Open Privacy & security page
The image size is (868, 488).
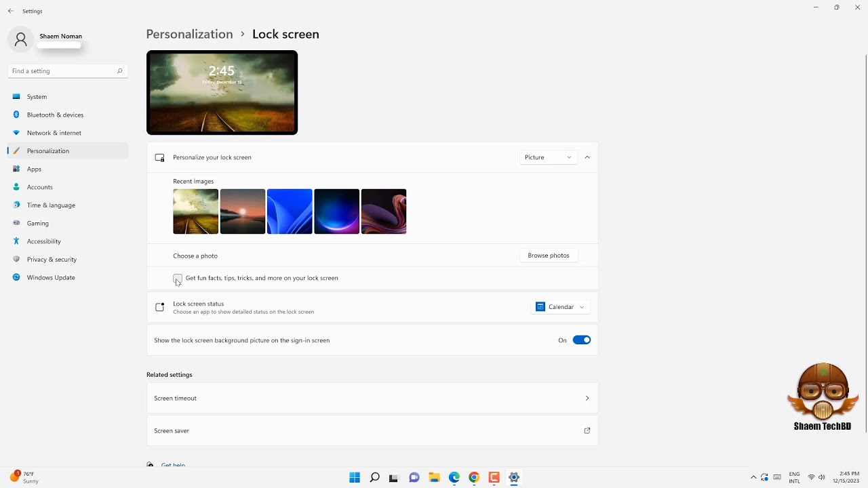pyautogui.click(x=68, y=259)
